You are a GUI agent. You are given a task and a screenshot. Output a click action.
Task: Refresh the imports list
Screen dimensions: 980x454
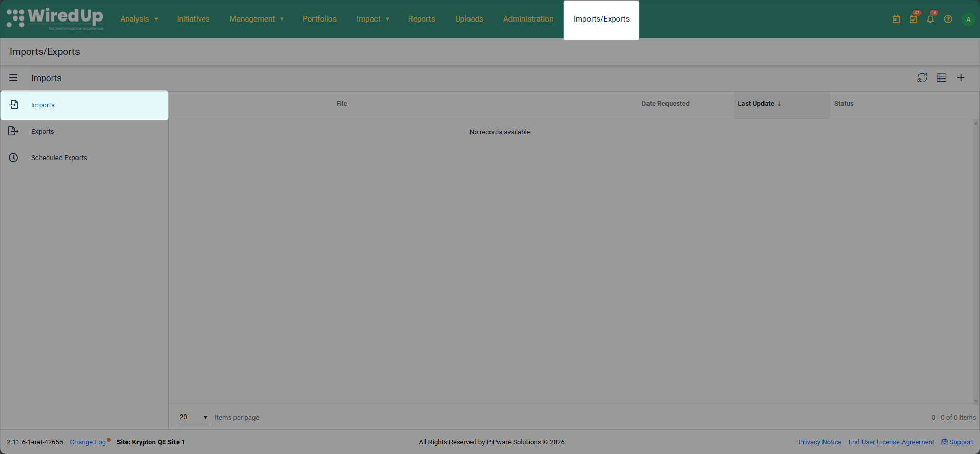[x=922, y=78]
